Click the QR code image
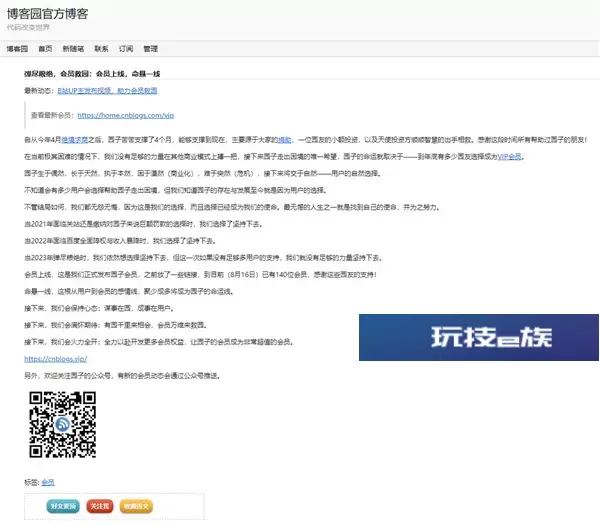 [x=63, y=425]
